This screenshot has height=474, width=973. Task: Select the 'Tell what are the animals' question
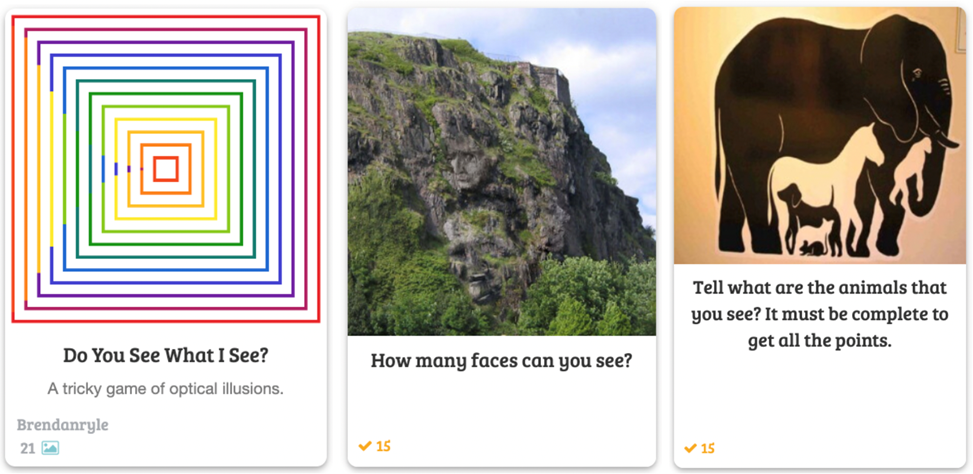[x=820, y=315]
